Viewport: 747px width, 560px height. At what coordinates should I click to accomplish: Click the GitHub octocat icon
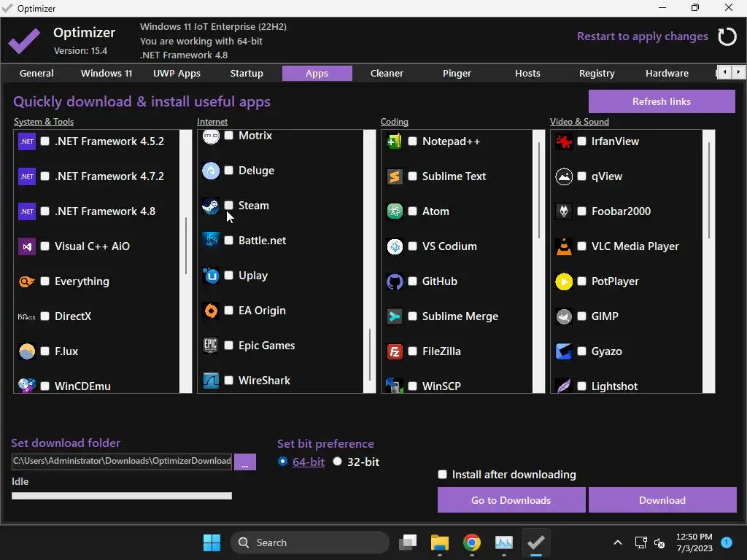point(395,281)
